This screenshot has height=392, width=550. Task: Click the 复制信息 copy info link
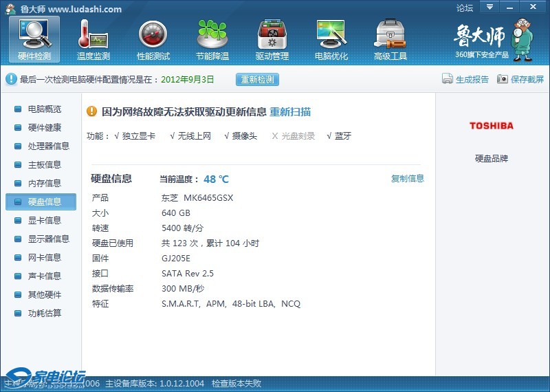(408, 178)
